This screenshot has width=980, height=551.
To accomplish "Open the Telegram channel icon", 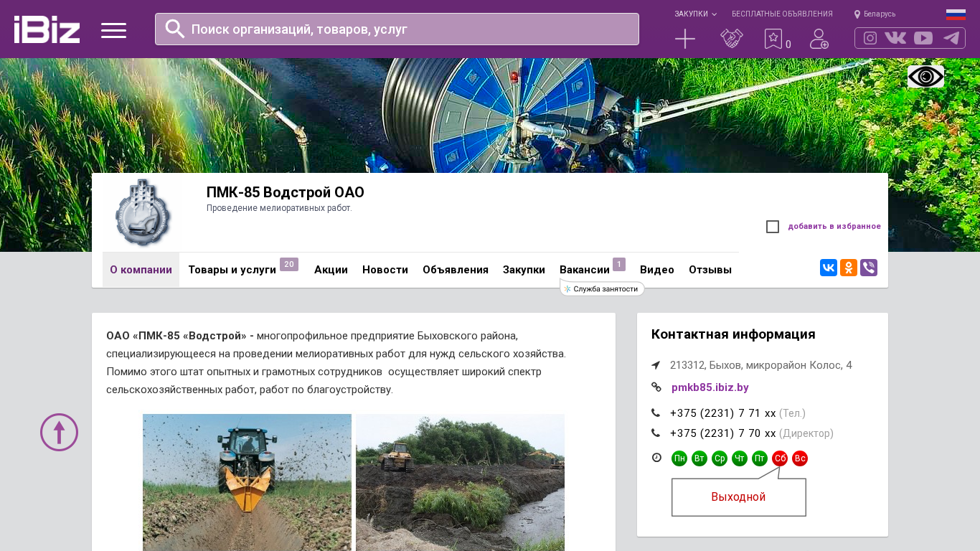I will (951, 38).
